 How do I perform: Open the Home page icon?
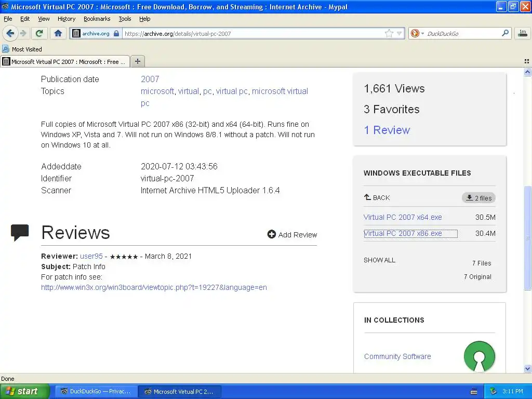(x=58, y=33)
